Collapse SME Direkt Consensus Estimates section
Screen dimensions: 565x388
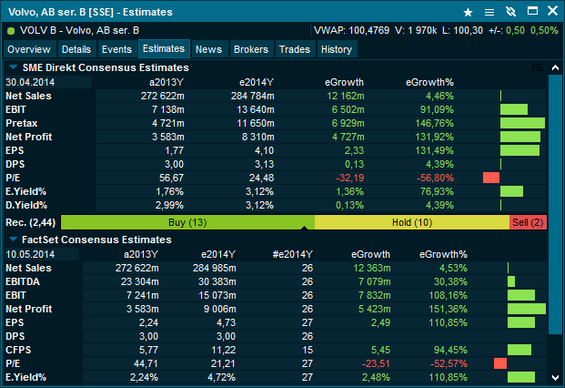(13, 67)
